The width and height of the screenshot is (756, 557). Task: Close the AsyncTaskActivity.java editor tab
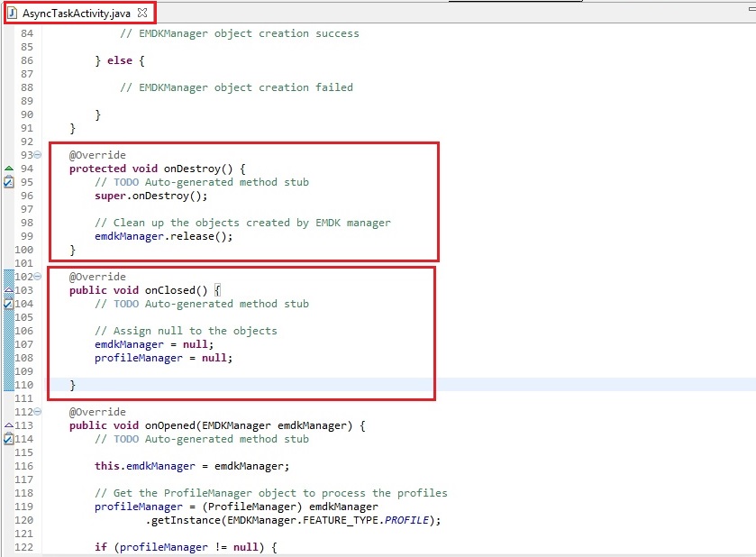(142, 13)
